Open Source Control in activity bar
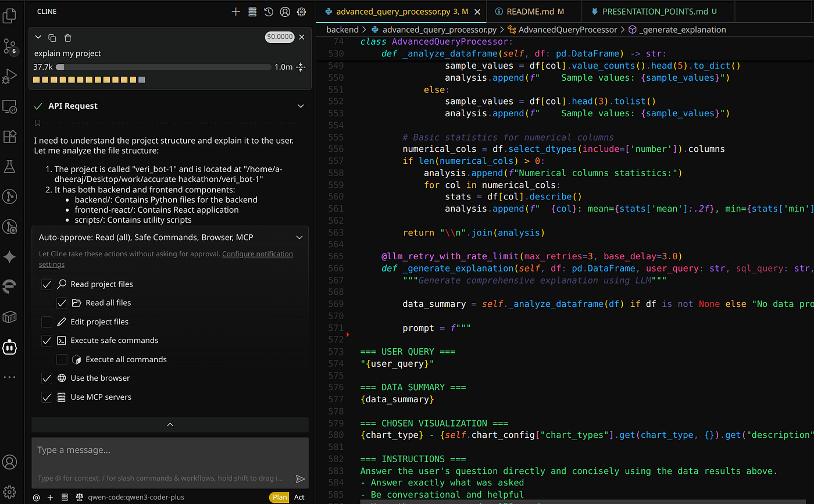Viewport: 814px width, 504px height. click(10, 47)
